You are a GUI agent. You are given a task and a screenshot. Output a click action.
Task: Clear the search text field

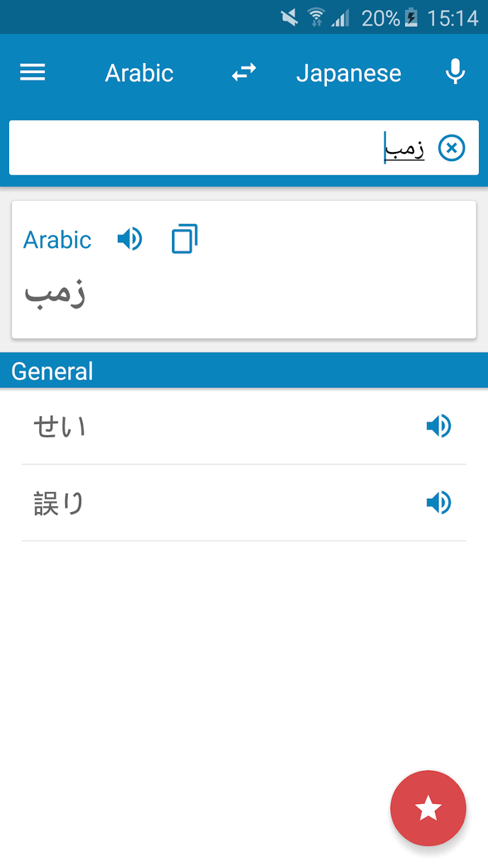pyautogui.click(x=452, y=148)
